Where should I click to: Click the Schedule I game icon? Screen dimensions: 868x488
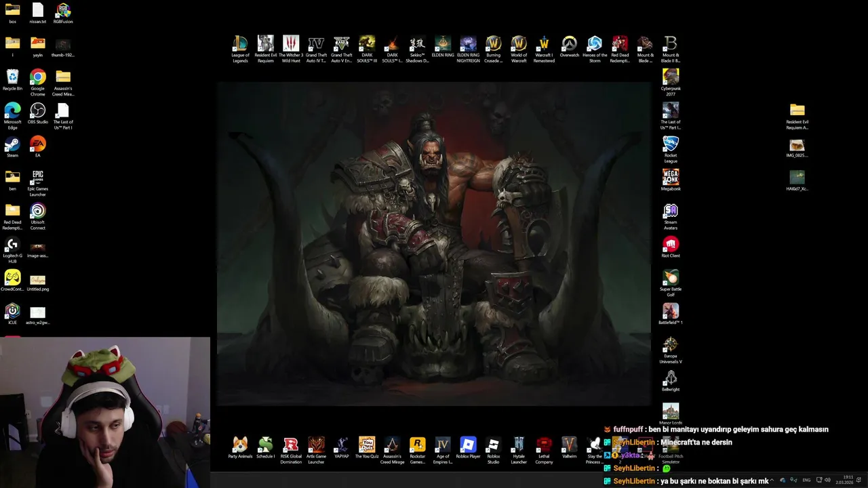tap(266, 447)
